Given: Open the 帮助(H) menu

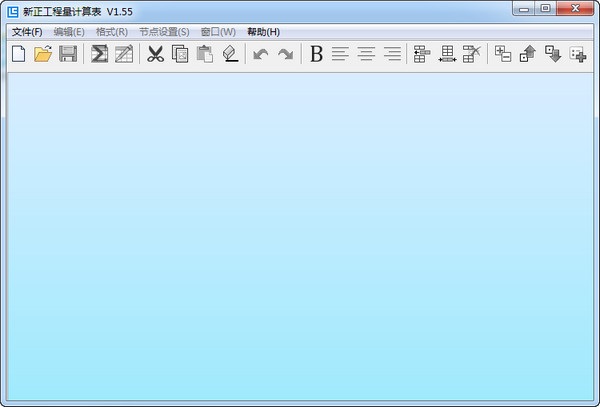Looking at the screenshot, I should pyautogui.click(x=264, y=32).
